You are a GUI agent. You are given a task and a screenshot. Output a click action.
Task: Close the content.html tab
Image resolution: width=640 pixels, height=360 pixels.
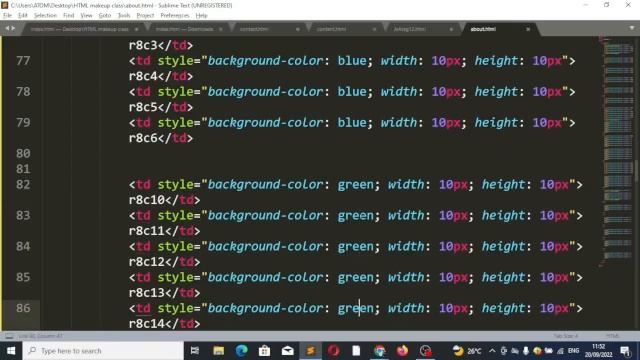pyautogui.click(x=374, y=29)
